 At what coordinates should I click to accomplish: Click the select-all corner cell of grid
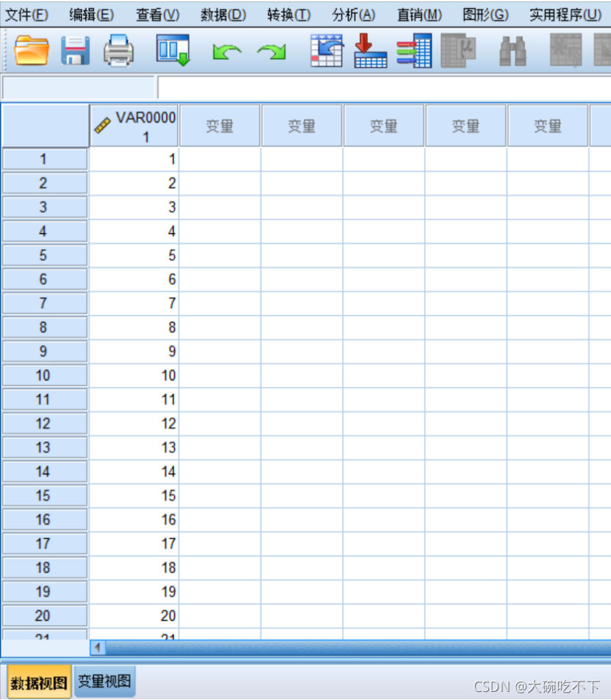tap(45, 126)
